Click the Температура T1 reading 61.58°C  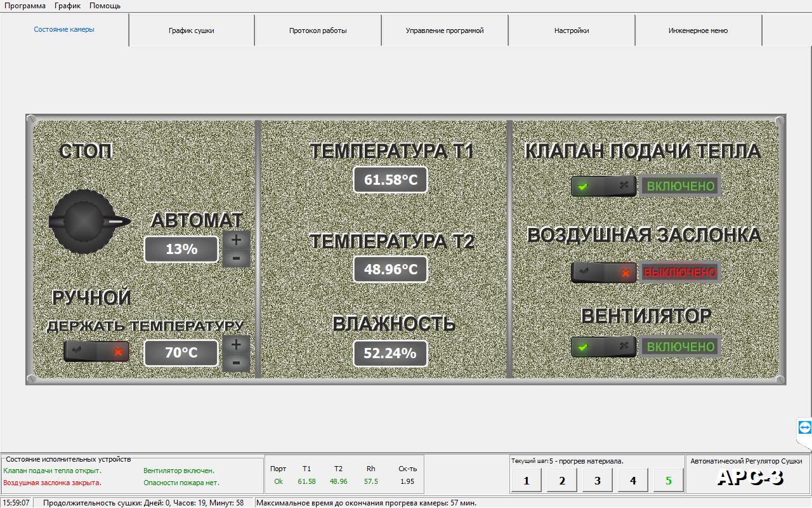tap(391, 180)
